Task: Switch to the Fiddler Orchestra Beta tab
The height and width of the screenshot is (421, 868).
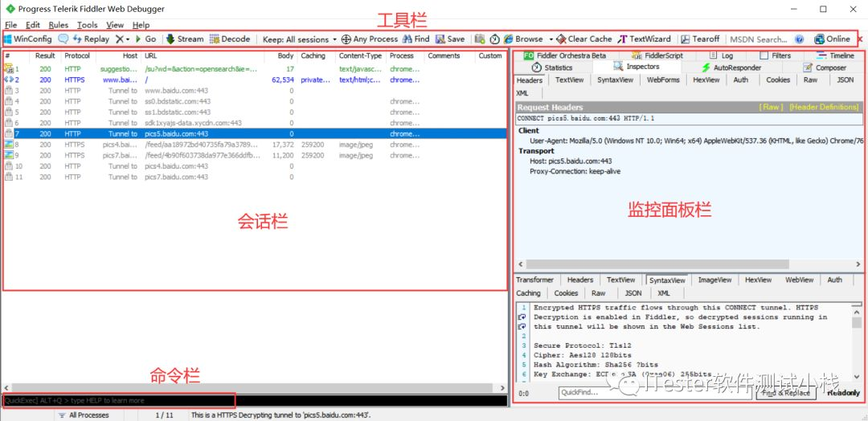Action: click(x=565, y=55)
